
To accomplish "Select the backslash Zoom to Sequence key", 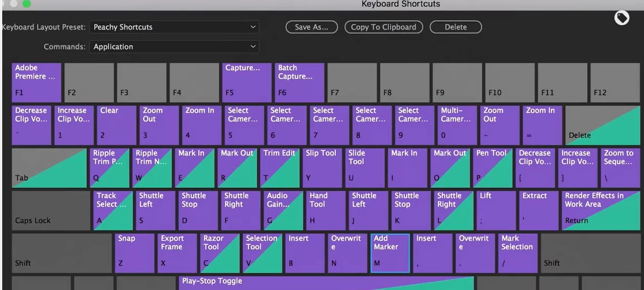I will click(621, 168).
